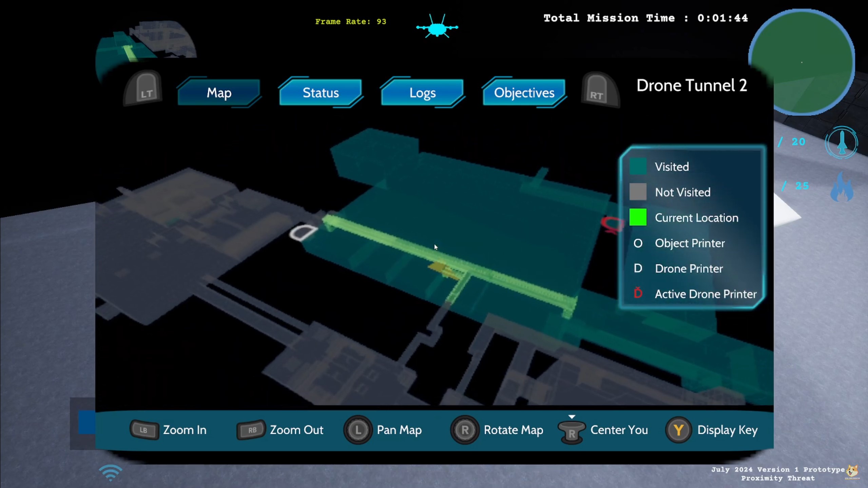Click the 'Frame Rate: 93' counter
The height and width of the screenshot is (488, 868).
pyautogui.click(x=351, y=21)
